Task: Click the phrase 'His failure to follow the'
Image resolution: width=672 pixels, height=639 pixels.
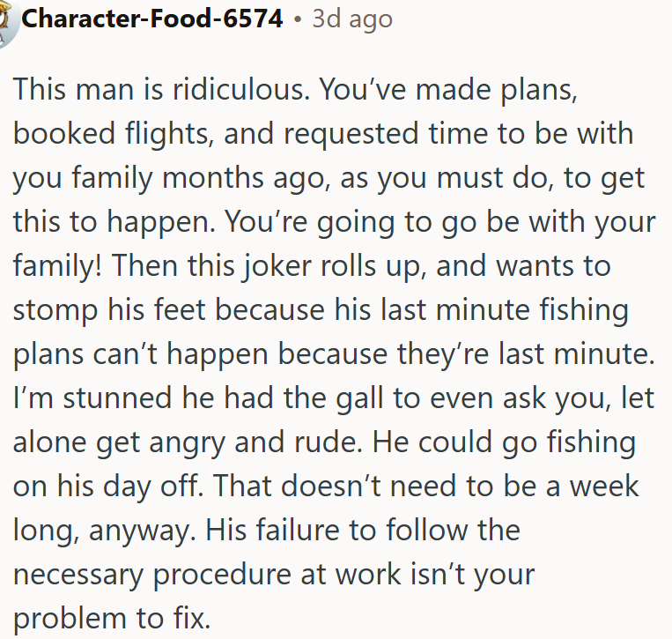Action: tap(363, 530)
